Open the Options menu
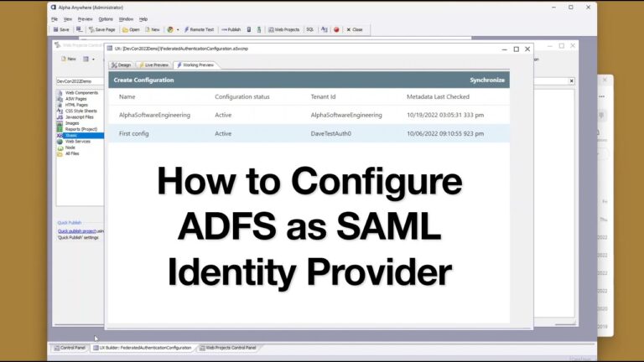644x362 pixels. click(x=106, y=18)
